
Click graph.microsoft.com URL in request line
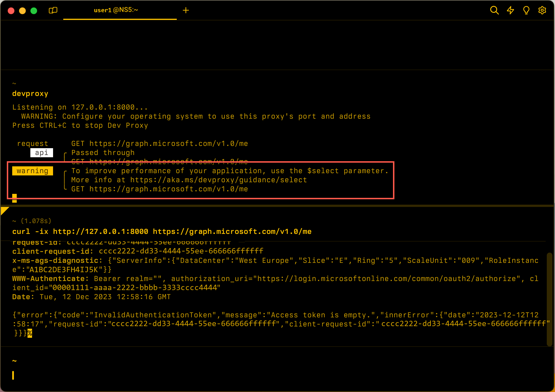[x=169, y=144]
